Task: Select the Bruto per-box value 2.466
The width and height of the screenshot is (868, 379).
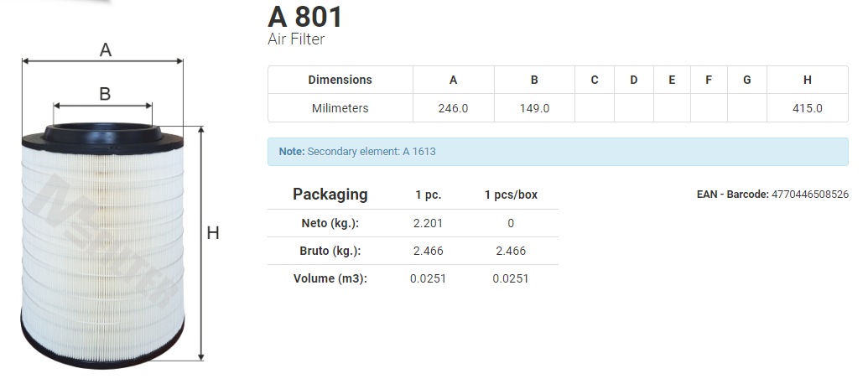Action: click(511, 252)
